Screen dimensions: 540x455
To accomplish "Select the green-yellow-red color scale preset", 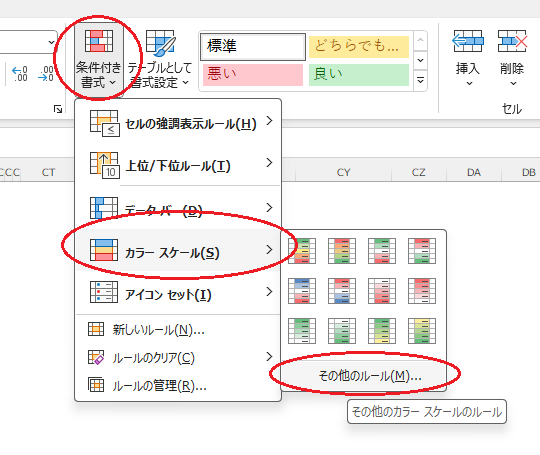I will (302, 251).
